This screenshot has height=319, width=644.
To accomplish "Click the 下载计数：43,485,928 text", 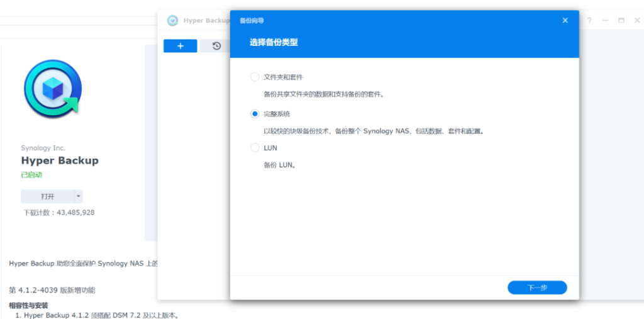I will (58, 213).
